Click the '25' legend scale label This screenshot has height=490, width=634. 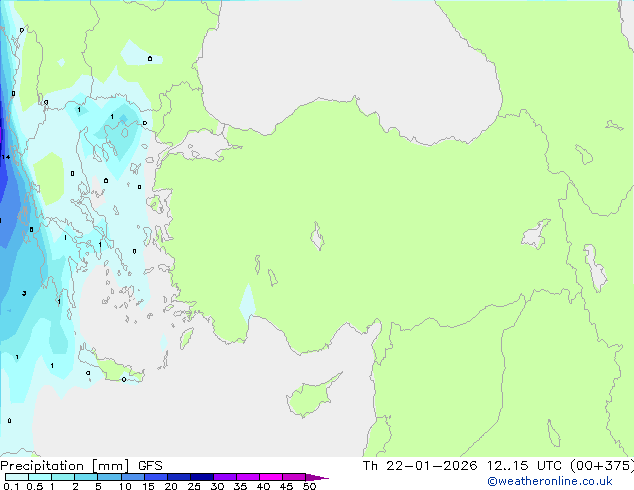click(194, 486)
